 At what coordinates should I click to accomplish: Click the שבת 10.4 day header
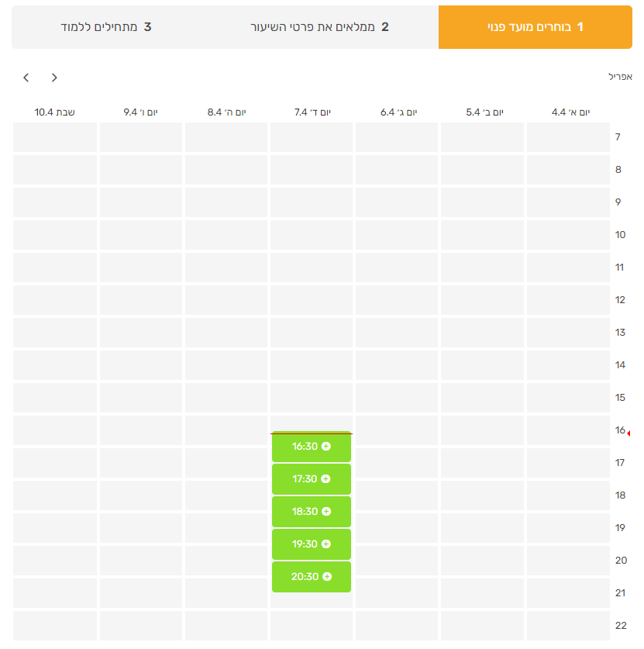click(55, 112)
